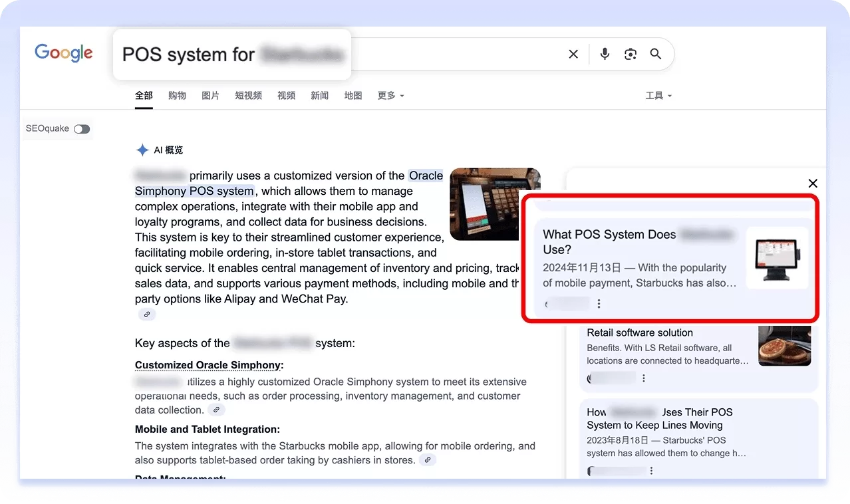Close the sources side panel

(x=812, y=184)
